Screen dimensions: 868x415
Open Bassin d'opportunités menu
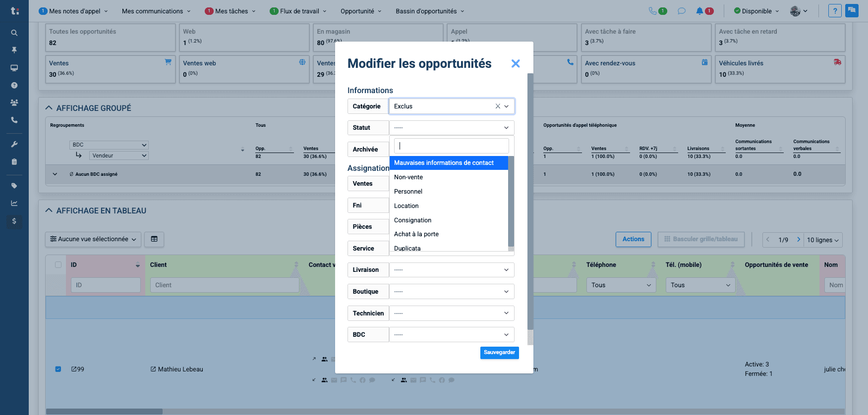430,11
